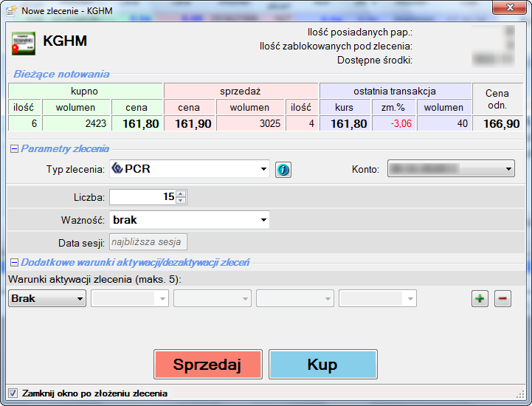Click the green plus add condition icon

(480, 299)
